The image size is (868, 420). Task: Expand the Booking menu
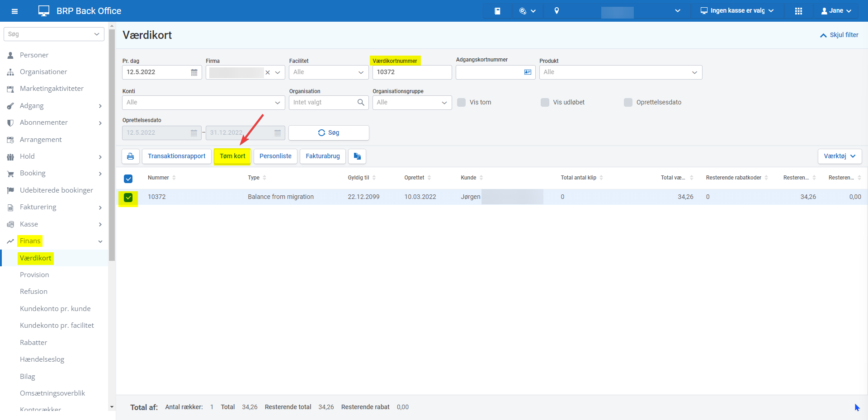click(x=54, y=173)
